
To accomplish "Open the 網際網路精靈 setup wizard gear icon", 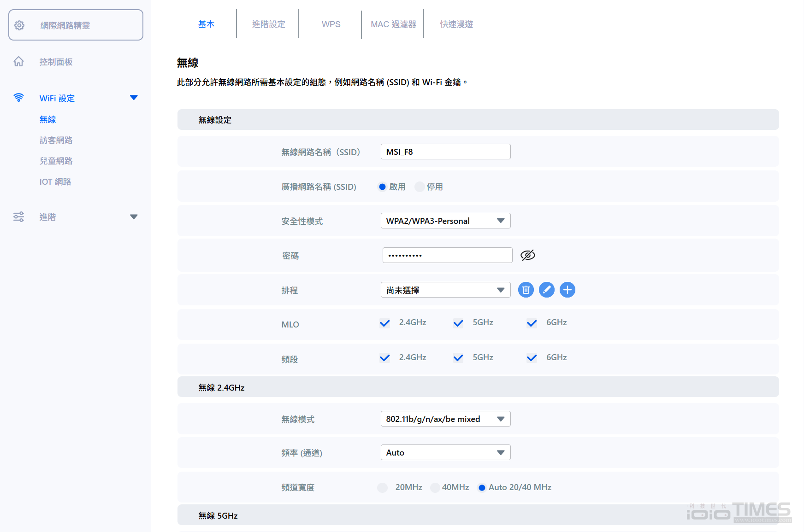I will pyautogui.click(x=19, y=25).
